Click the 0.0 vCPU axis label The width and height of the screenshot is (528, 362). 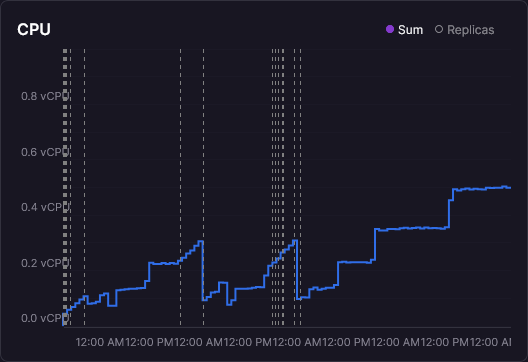tap(45, 318)
